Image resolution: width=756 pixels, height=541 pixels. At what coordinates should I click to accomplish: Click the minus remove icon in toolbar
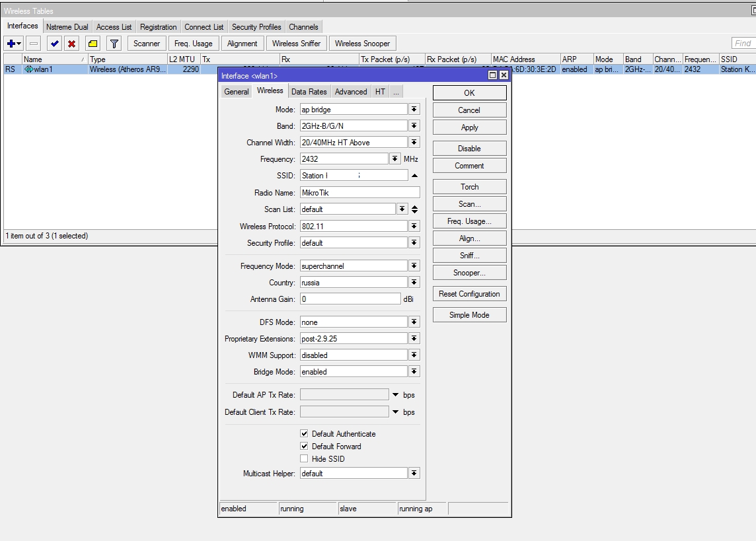click(34, 44)
